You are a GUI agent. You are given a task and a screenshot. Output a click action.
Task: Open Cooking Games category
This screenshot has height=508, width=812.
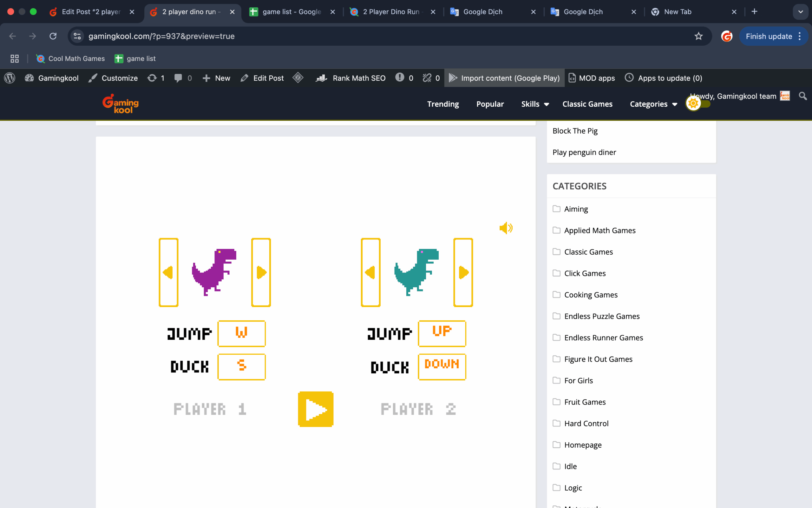point(591,295)
